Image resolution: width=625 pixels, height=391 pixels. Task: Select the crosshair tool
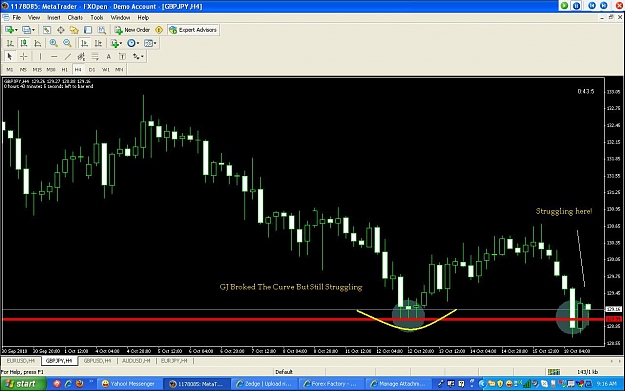pyautogui.click(x=24, y=57)
